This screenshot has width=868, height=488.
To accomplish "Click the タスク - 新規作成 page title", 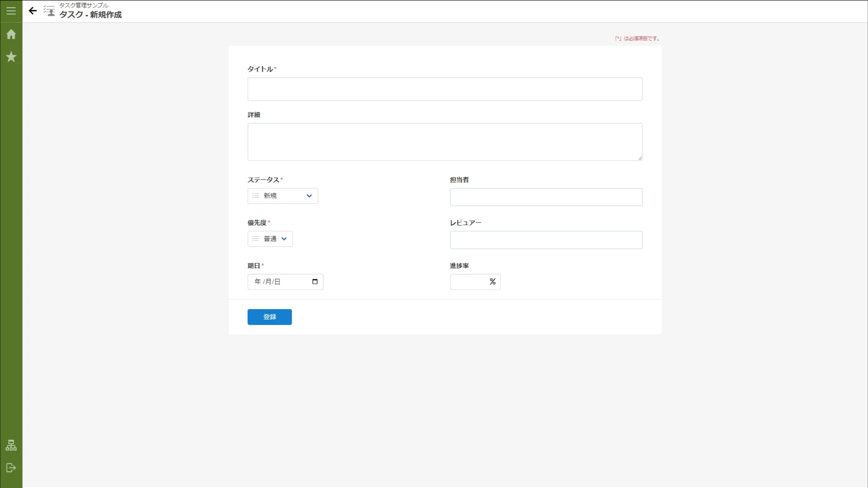I will coord(90,15).
